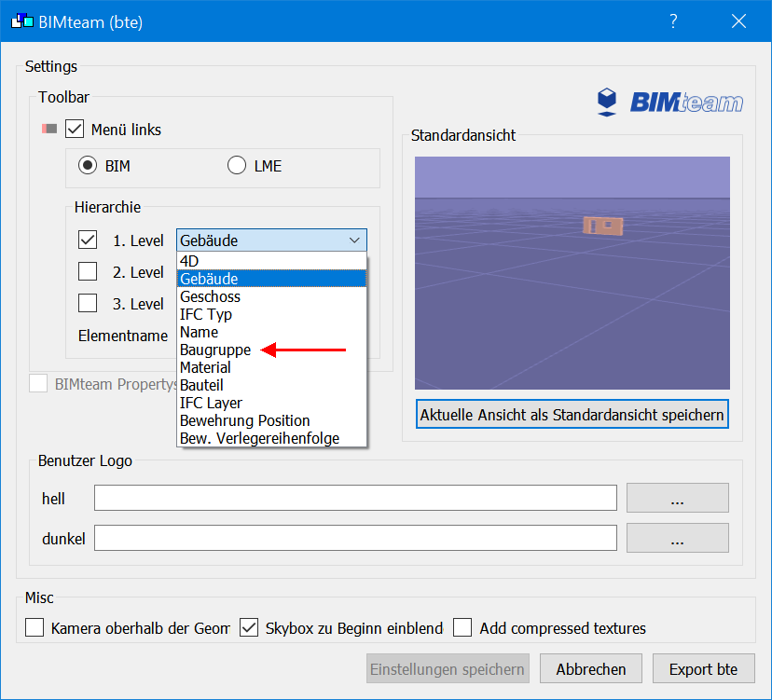
Task: Click the BIMteam app icon in title bar
Action: (22, 21)
